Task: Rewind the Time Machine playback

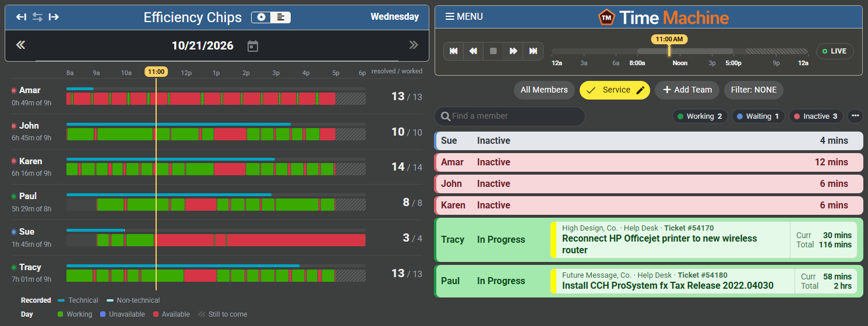Action: click(x=474, y=51)
